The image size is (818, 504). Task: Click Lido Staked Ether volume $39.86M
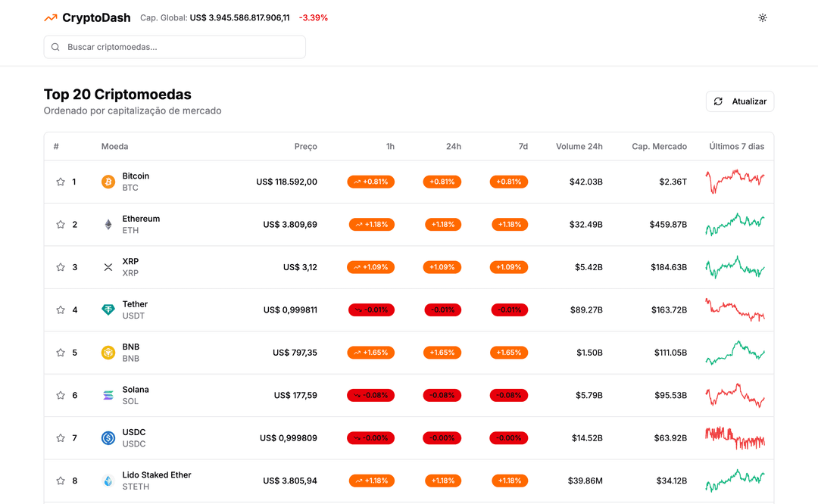click(585, 481)
